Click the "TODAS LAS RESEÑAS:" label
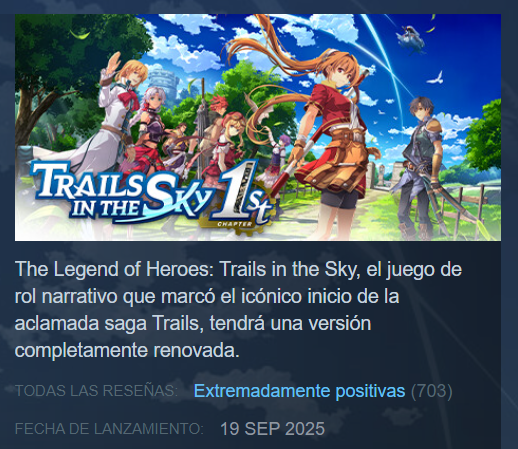518x449 pixels. coord(97,391)
